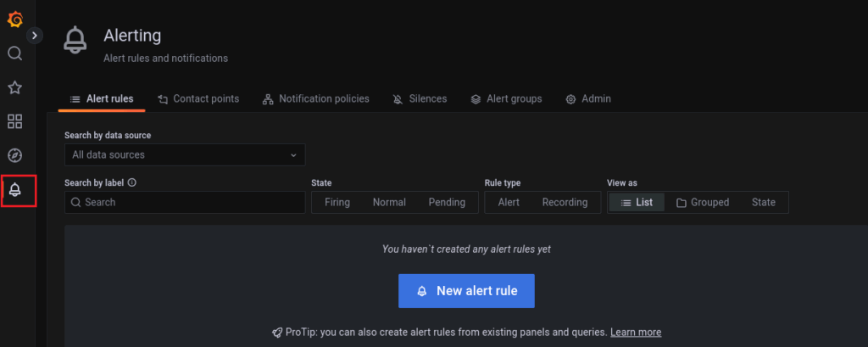Click the New alert rule button
Viewport: 868px width, 347px height.
click(x=467, y=291)
